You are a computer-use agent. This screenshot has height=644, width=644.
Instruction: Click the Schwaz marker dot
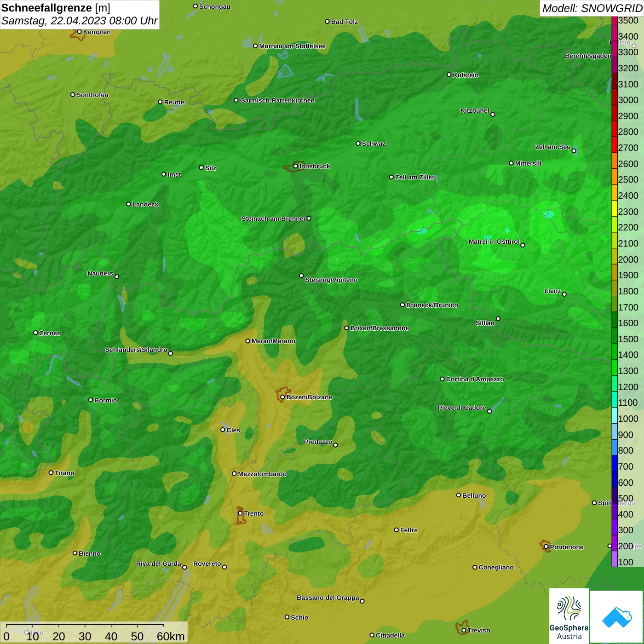click(358, 144)
